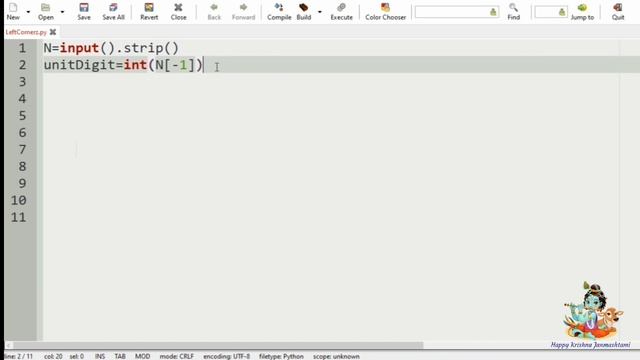Click line number 5 in the margin
This screenshot has width=640, height=360.
coord(22,116)
